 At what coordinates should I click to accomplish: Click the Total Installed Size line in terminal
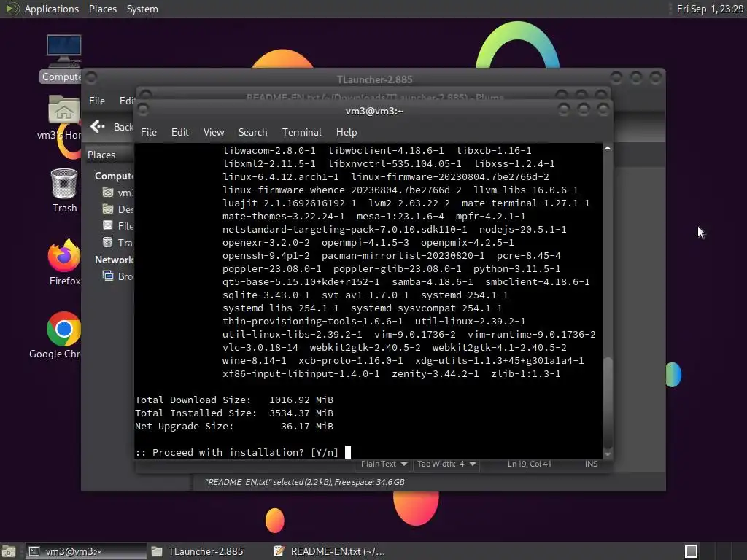[x=234, y=413]
